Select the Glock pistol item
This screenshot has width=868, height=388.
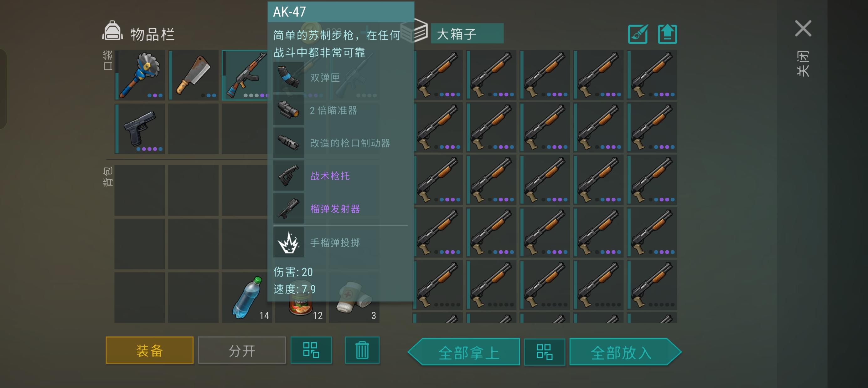(140, 129)
